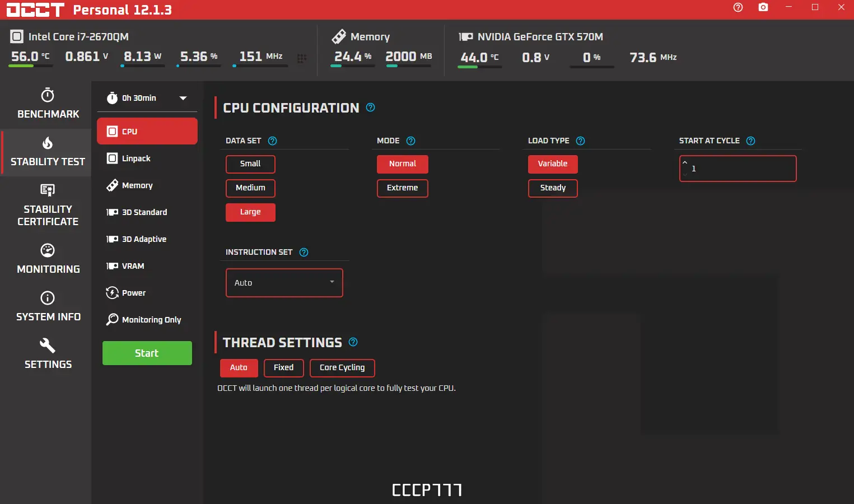This screenshot has width=854, height=504.
Task: Click the Intel Core i7-2670QM label
Action: coord(78,37)
